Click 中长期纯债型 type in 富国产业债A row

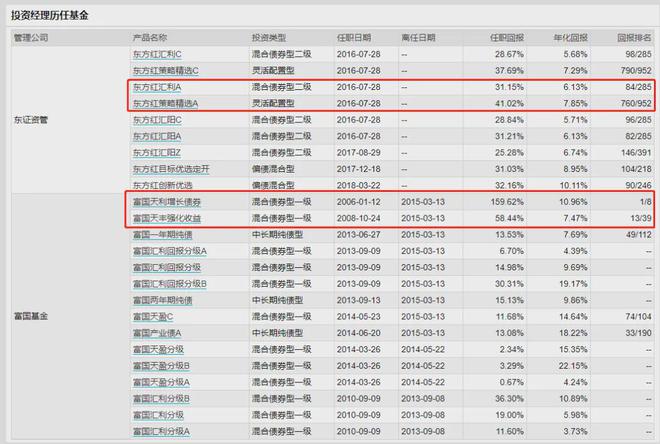click(277, 333)
